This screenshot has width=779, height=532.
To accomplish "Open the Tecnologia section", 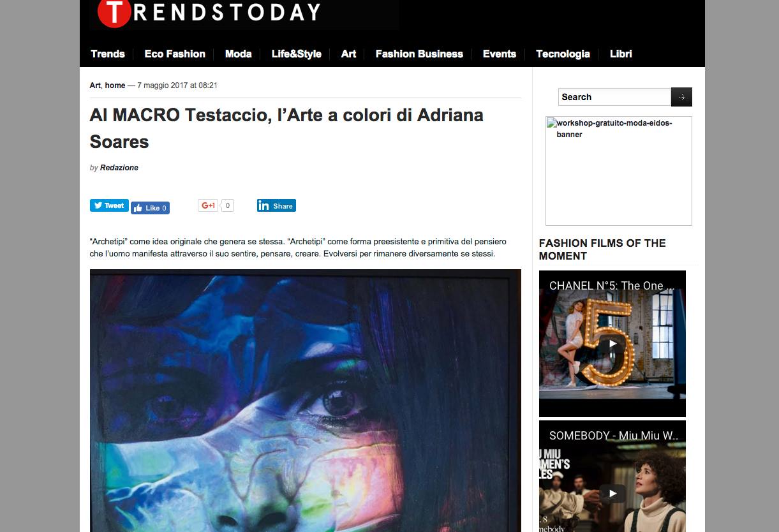I will coord(563,54).
